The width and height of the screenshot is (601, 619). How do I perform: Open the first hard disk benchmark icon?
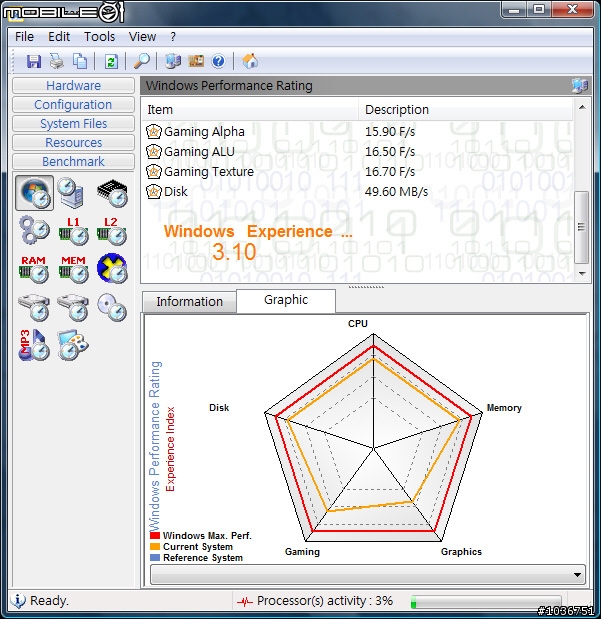34,307
